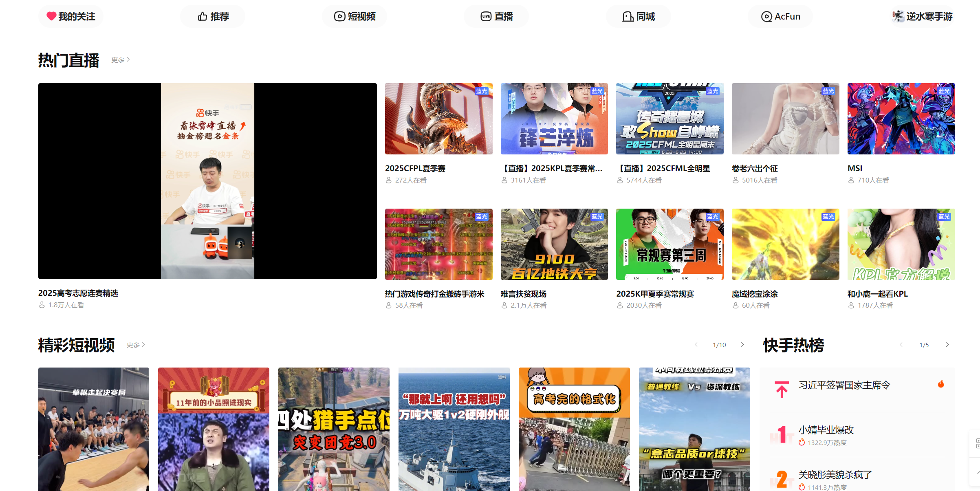
Task: Go to next page of 精彩短视频
Action: 742,345
